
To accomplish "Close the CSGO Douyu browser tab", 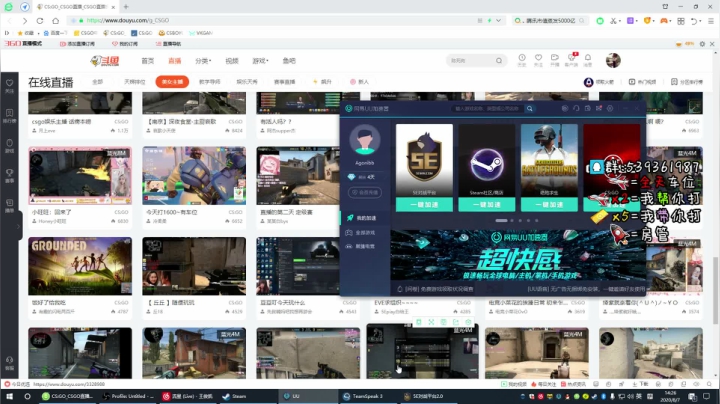I will click(x=113, y=7).
